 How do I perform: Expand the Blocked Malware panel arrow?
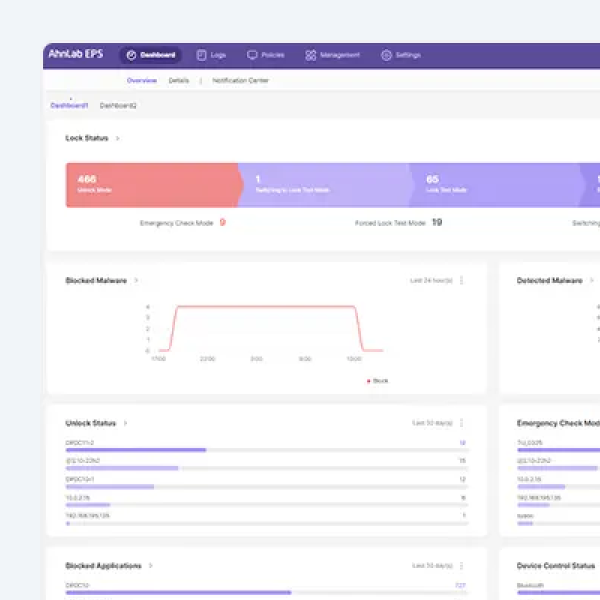click(136, 281)
